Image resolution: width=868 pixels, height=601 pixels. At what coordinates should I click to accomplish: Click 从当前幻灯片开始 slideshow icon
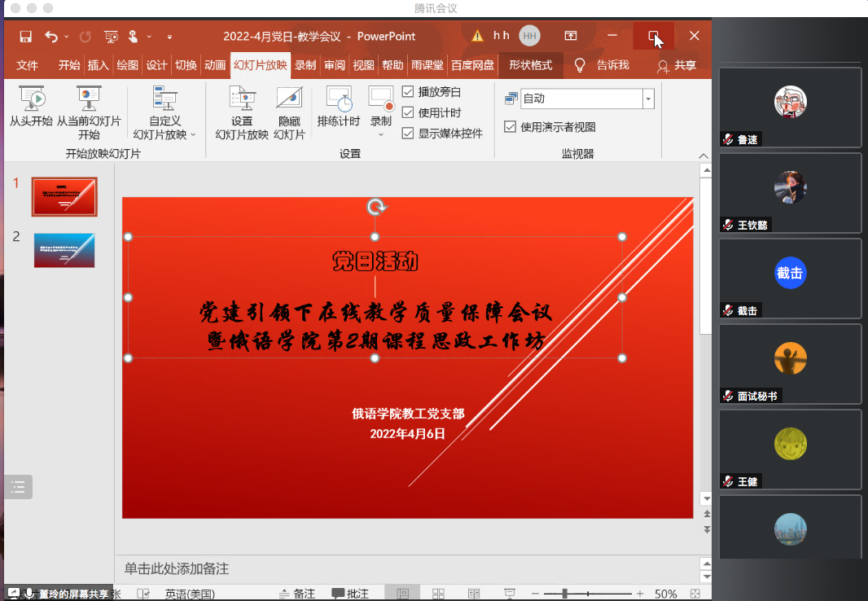[x=89, y=99]
